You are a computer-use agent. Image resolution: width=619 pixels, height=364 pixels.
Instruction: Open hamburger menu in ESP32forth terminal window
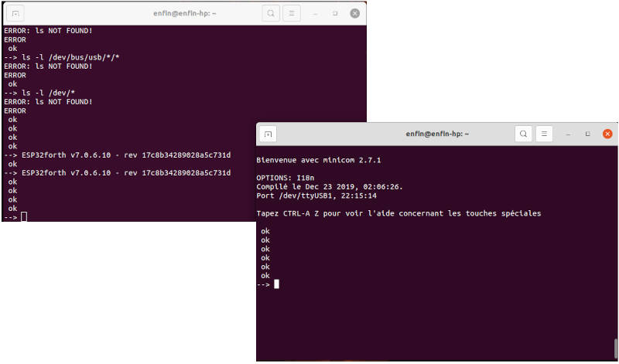(291, 13)
